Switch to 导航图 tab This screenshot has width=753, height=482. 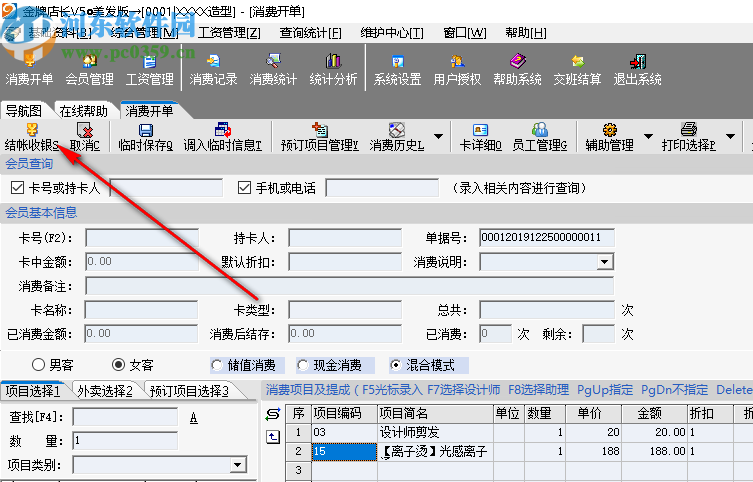24,111
